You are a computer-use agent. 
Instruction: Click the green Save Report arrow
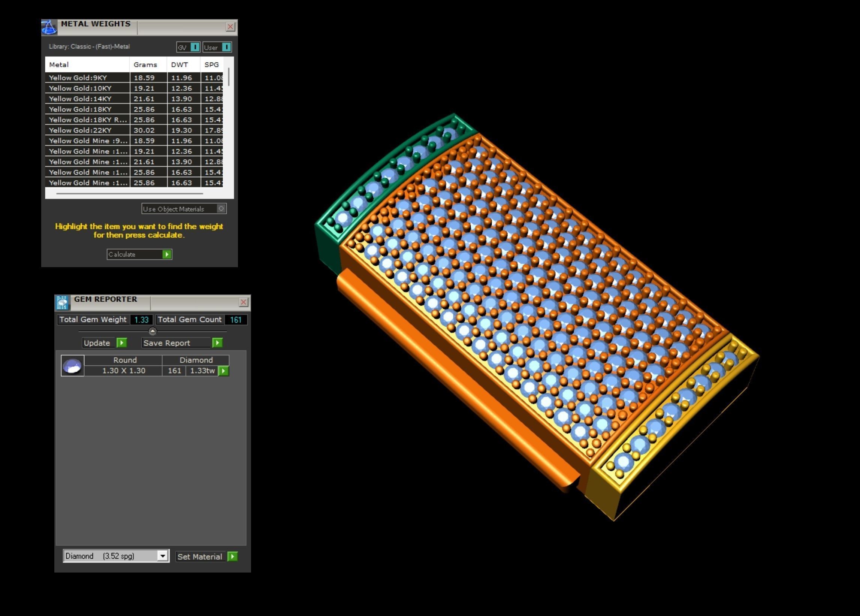[x=217, y=343]
